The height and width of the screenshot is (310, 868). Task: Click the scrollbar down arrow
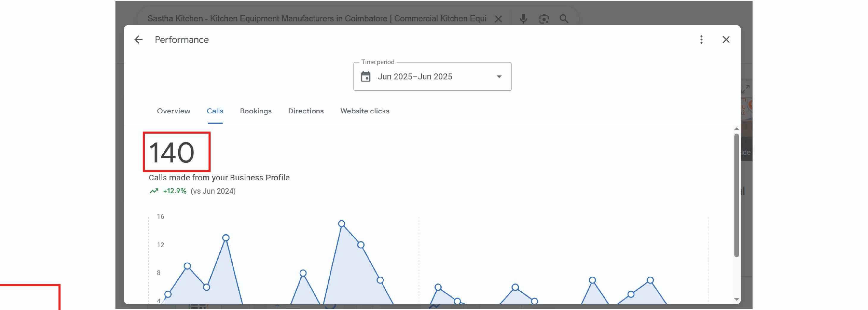[736, 299]
